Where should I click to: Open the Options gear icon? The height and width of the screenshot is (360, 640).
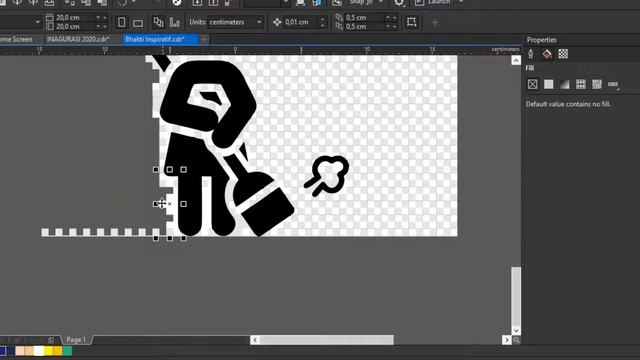[x=399, y=3]
